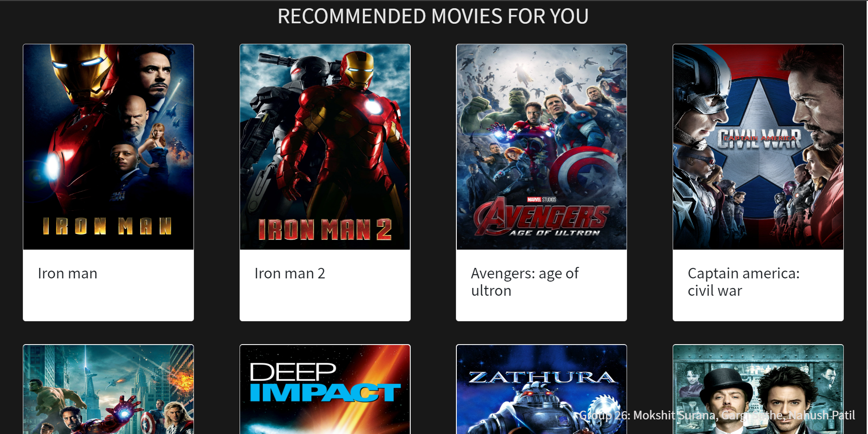This screenshot has height=434, width=868.
Task: Click the Civil War logo on the poster
Action: tap(759, 139)
